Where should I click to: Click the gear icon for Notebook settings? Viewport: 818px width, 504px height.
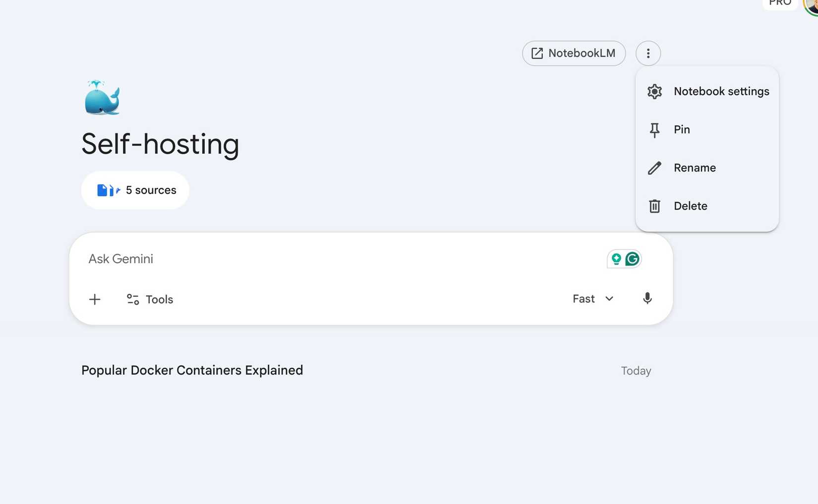coord(654,91)
